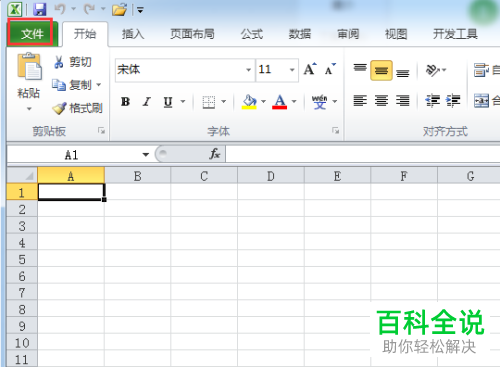Expand the font name dropdown list
The width and height of the screenshot is (500, 367).
click(x=249, y=70)
